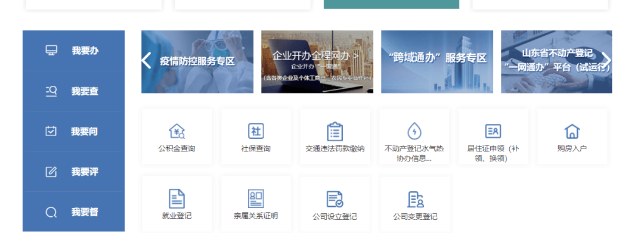The height and width of the screenshot is (233, 644).
Task: Select the 我要办 sidebar tab
Action: [x=73, y=51]
